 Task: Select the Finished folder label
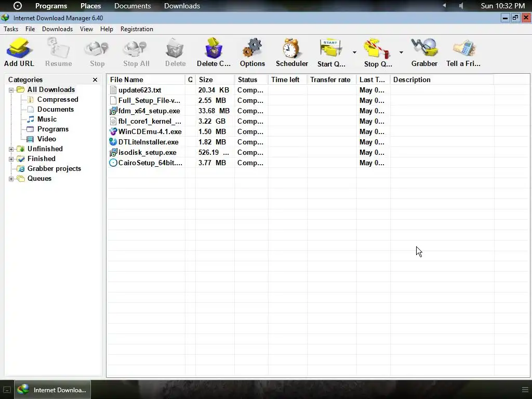(42, 158)
